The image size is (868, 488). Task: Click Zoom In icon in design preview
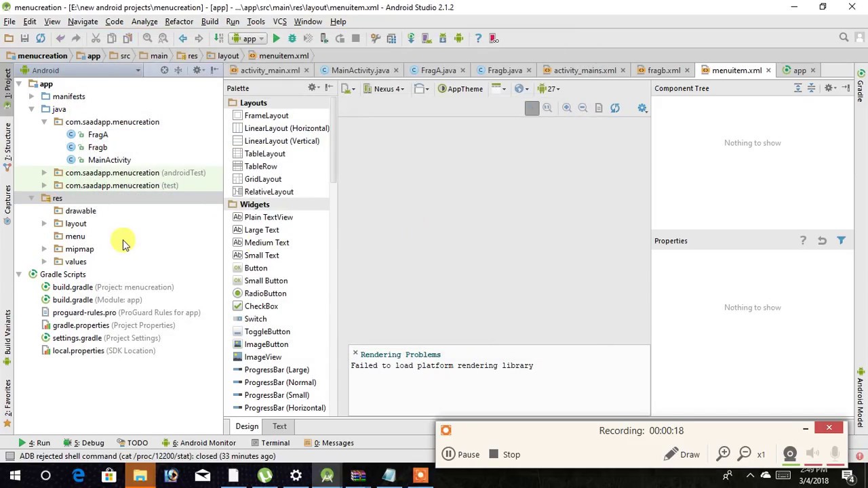coord(567,108)
